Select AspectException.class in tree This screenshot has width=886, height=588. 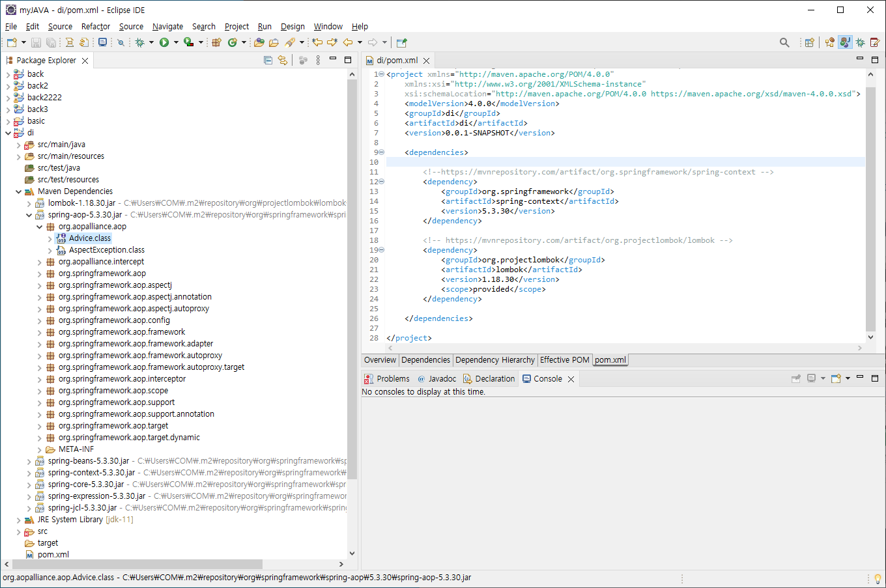107,250
